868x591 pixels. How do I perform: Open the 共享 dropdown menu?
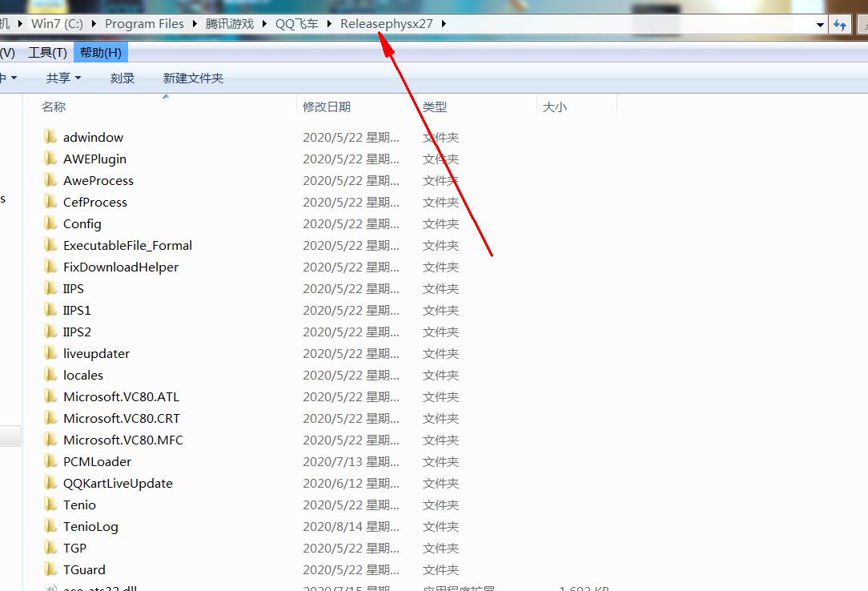click(x=64, y=78)
